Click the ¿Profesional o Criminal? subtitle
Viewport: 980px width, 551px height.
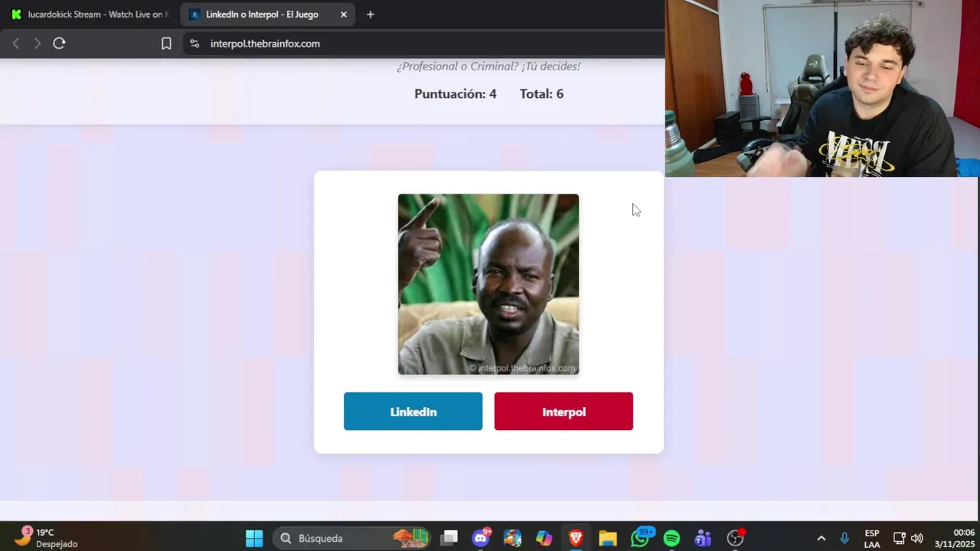click(x=488, y=66)
